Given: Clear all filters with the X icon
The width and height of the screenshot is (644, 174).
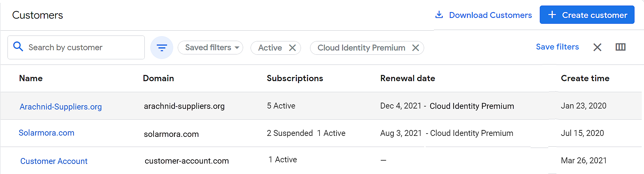Looking at the screenshot, I should pyautogui.click(x=597, y=47).
